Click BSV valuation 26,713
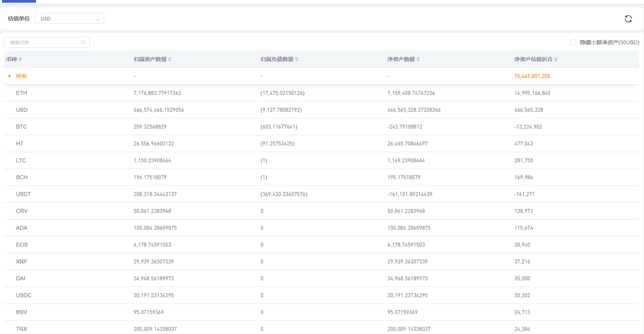The height and width of the screenshot is (334, 644). click(522, 312)
